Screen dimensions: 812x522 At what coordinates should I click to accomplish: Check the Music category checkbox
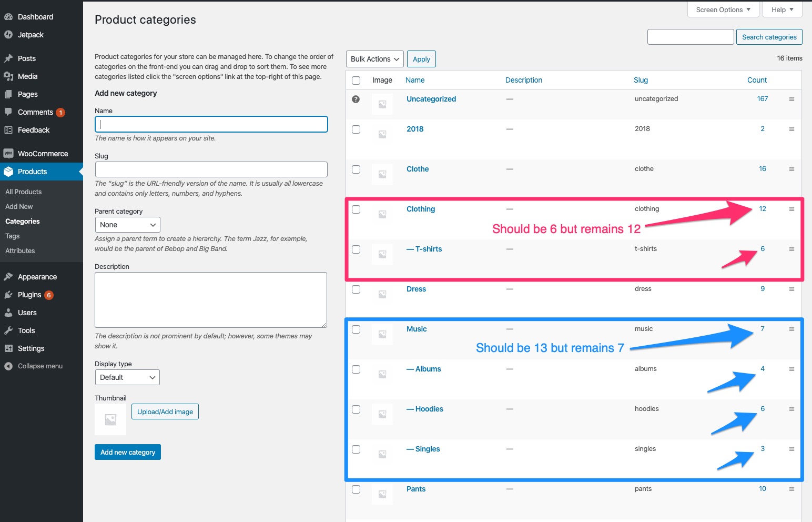click(x=356, y=329)
